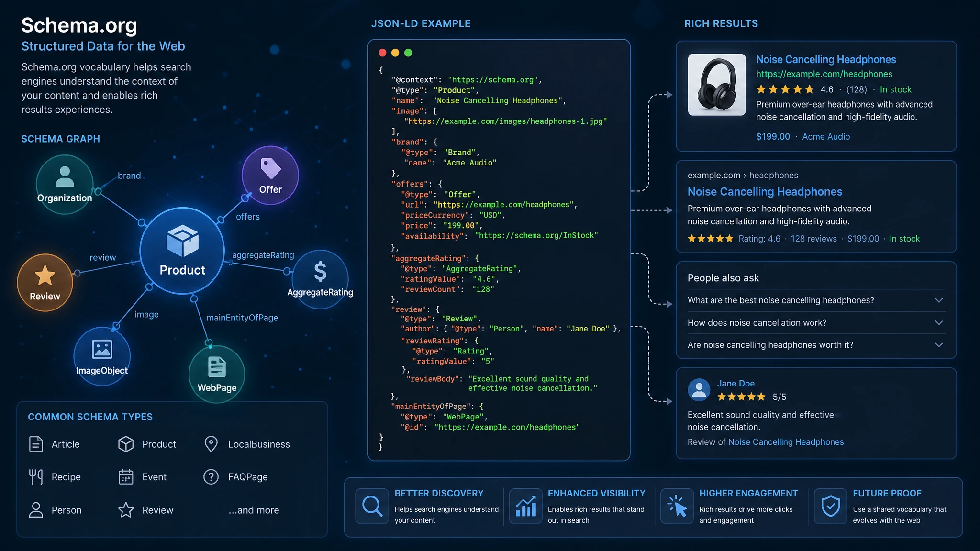
Task: Click the Product node in the schema graph
Action: pyautogui.click(x=182, y=251)
